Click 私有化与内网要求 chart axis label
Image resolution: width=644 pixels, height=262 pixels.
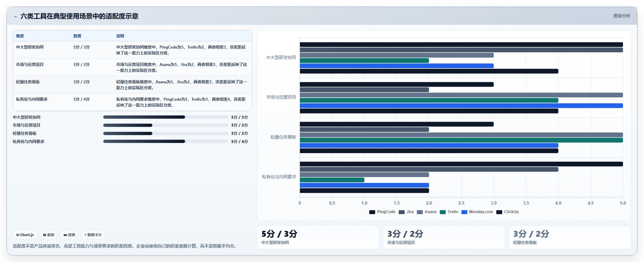tap(279, 177)
